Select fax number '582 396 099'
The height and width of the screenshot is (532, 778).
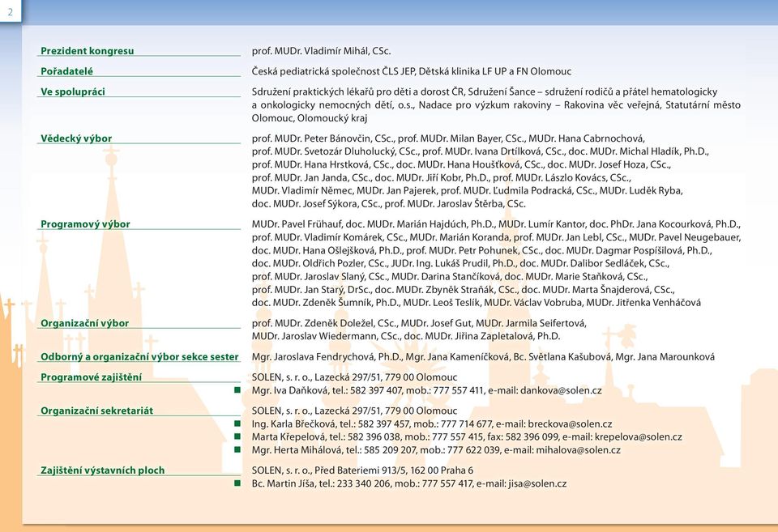click(x=532, y=437)
